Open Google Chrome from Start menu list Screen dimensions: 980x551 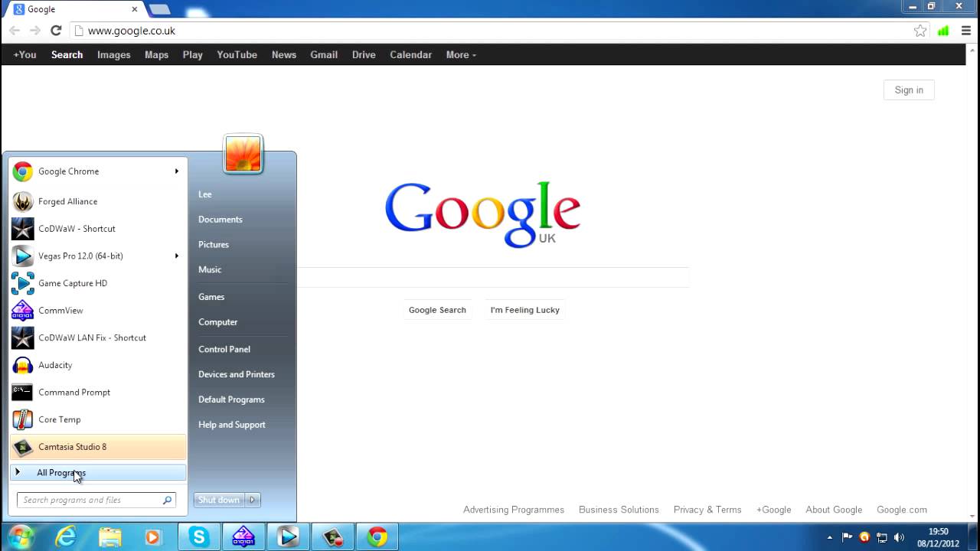click(x=98, y=171)
